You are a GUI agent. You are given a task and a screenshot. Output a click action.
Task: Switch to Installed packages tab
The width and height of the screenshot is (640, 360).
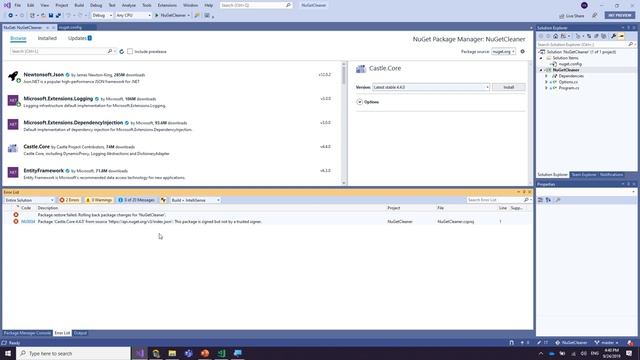pos(47,38)
